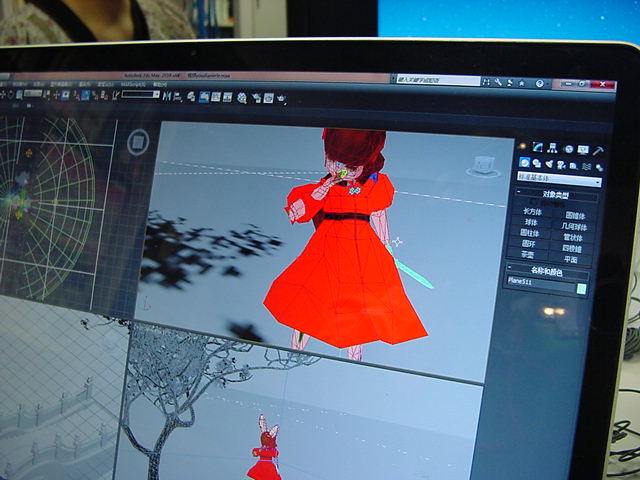Screen dimensions: 640x480
Task: Click the Use Pivot Point Center icon
Action: pyautogui.click(x=47, y=95)
